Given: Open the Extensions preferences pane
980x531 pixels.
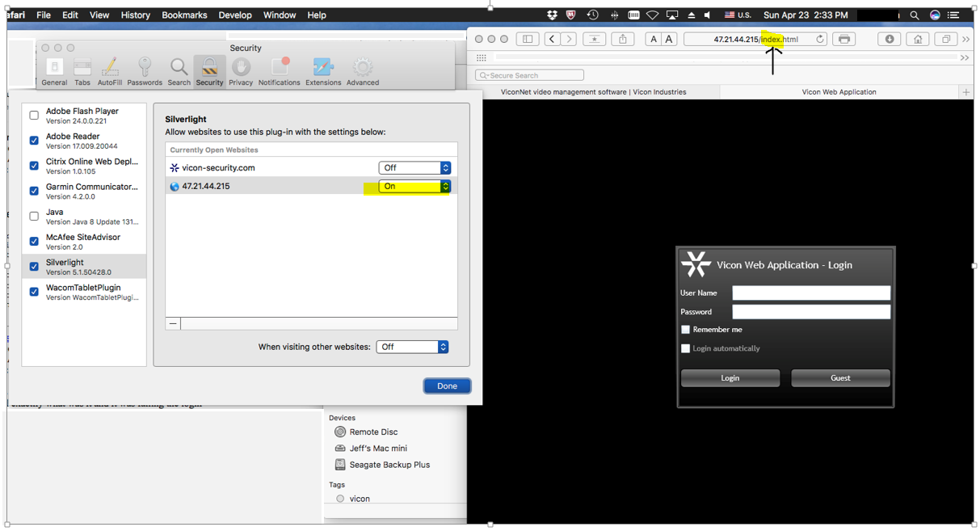Looking at the screenshot, I should click(322, 71).
